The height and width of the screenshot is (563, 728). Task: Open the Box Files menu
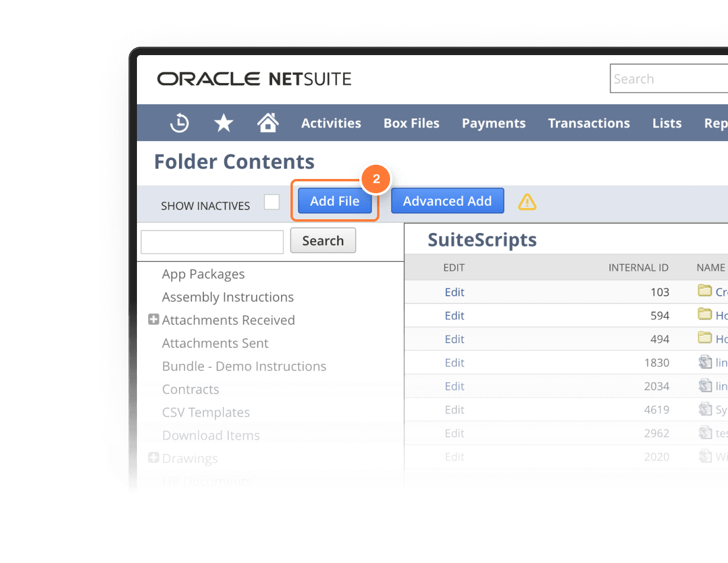pos(411,123)
